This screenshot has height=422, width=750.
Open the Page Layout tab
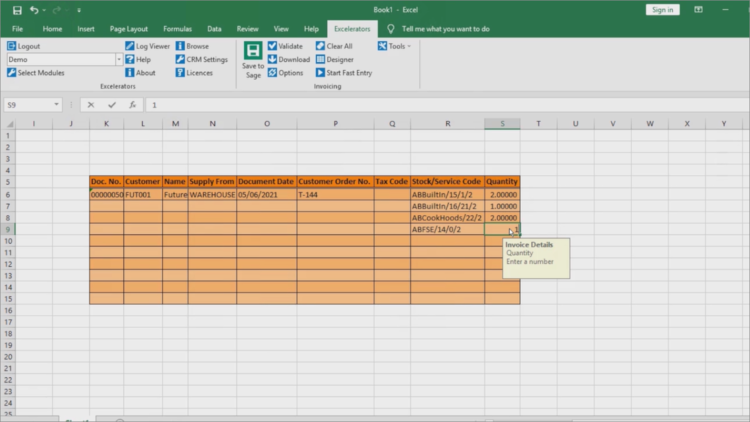(x=129, y=29)
